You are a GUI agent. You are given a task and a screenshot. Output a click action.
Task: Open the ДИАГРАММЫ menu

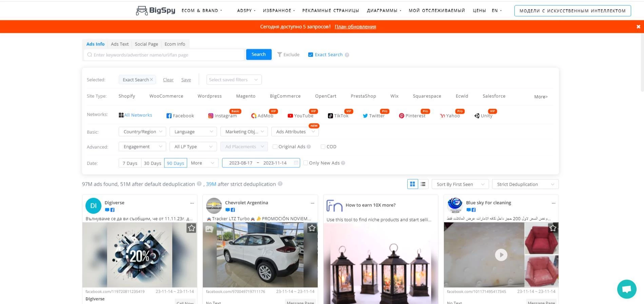click(x=384, y=11)
